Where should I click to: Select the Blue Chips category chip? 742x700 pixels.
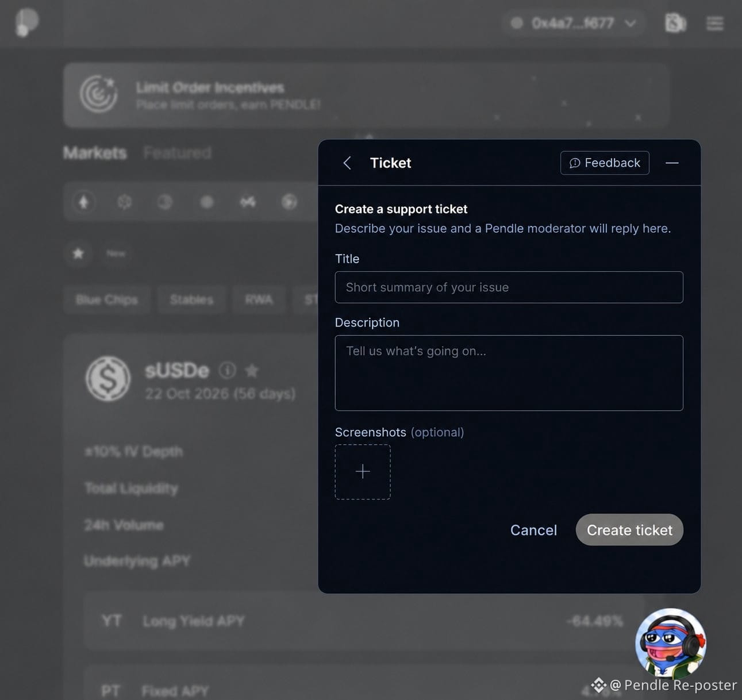pyautogui.click(x=107, y=299)
